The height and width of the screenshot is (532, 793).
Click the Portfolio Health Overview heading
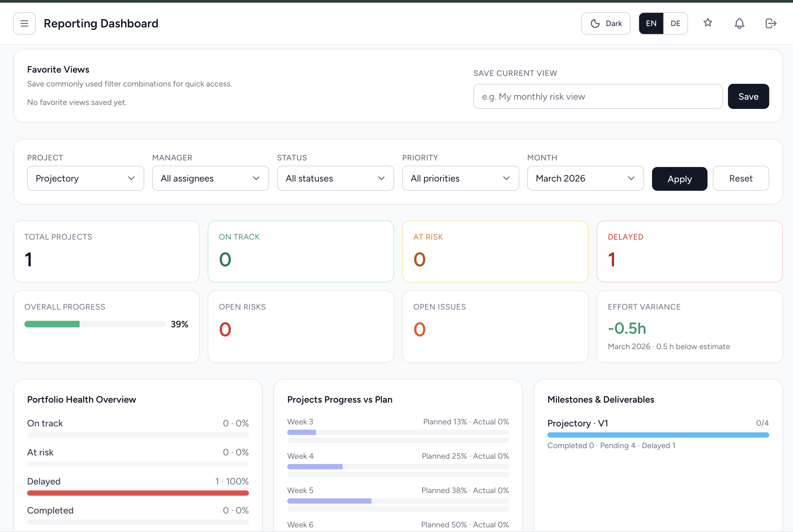pyautogui.click(x=82, y=399)
